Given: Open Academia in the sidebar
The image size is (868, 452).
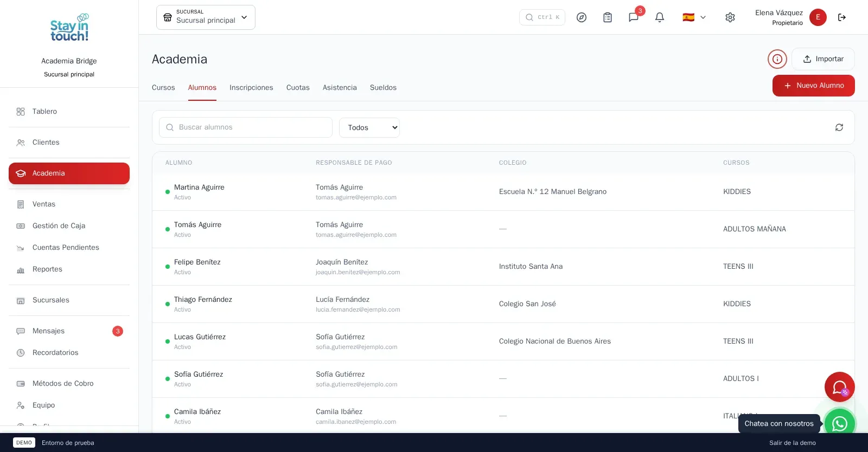Looking at the screenshot, I should pos(69,173).
